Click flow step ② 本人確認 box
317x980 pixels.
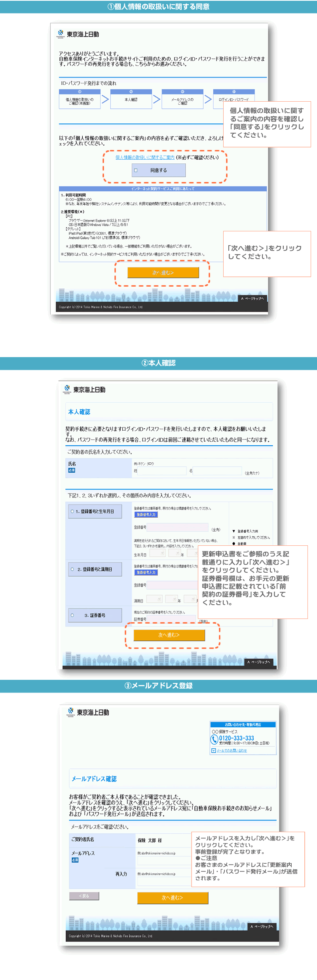click(131, 99)
